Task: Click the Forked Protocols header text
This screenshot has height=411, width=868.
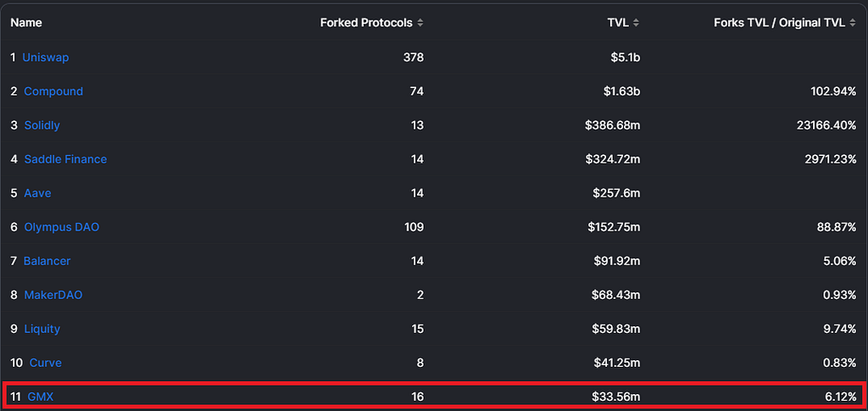Action: point(366,23)
